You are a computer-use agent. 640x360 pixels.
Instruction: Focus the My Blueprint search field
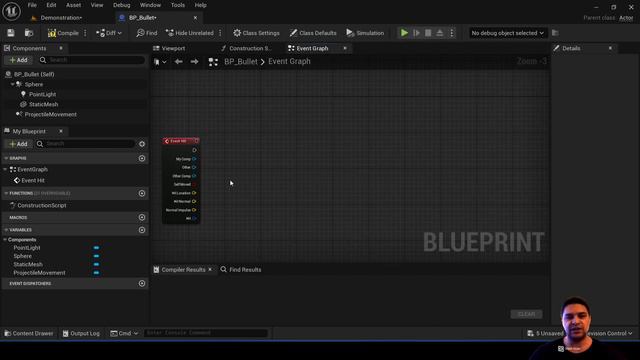(x=86, y=144)
